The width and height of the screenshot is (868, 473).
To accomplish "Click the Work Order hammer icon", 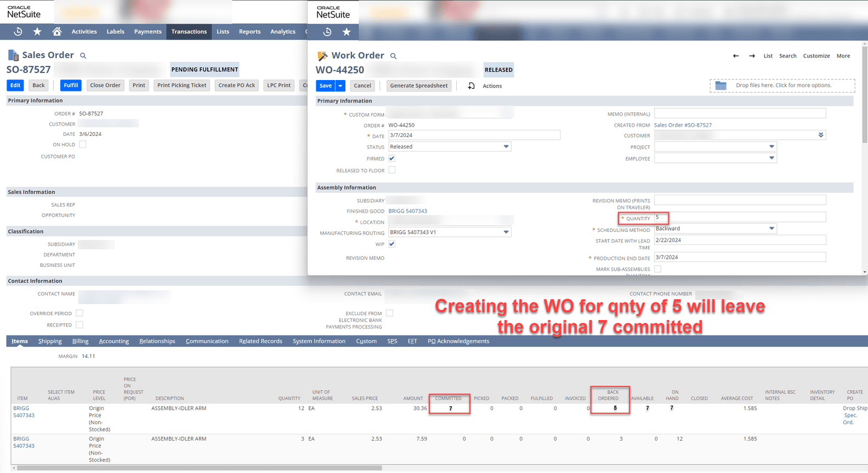I will click(x=322, y=56).
